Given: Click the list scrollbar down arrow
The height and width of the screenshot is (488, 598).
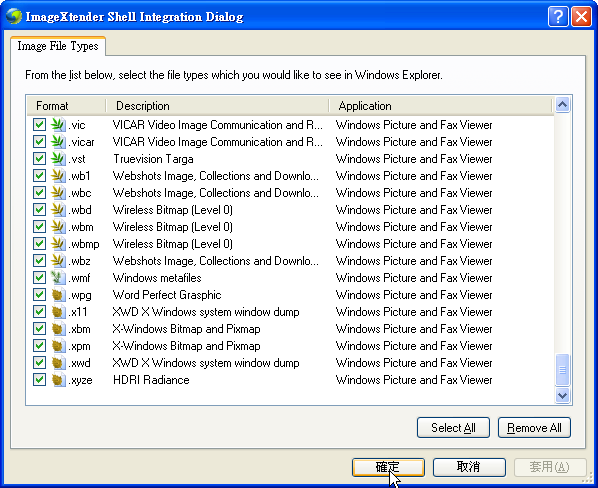Looking at the screenshot, I should [563, 395].
